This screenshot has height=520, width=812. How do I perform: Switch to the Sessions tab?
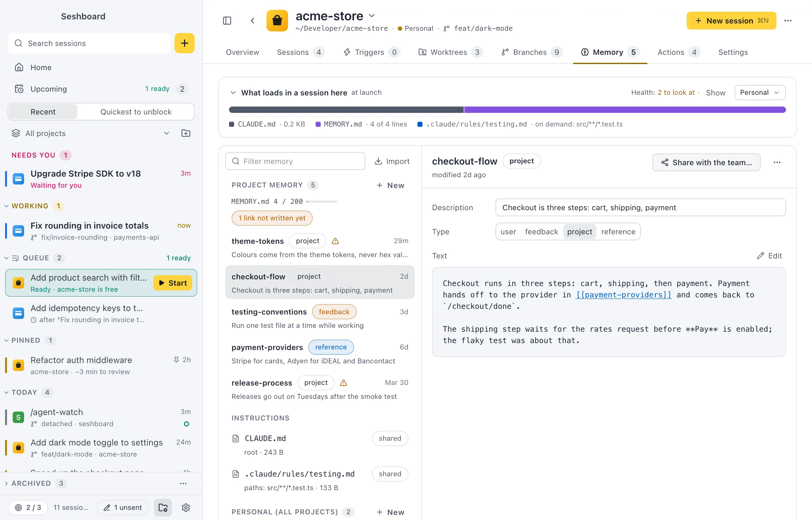coord(300,52)
